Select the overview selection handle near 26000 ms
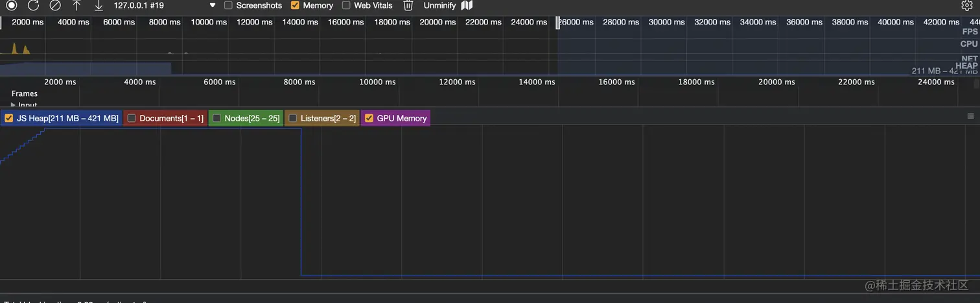The image size is (980, 303). click(x=557, y=23)
